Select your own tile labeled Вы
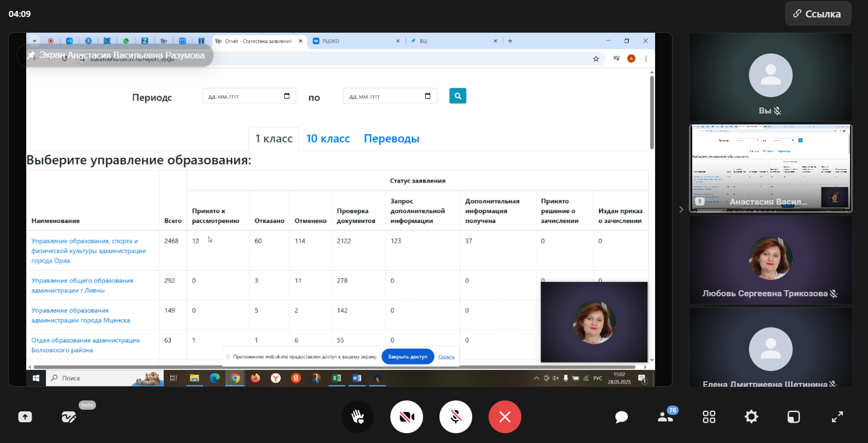Image resolution: width=868 pixels, height=443 pixels. [x=770, y=77]
